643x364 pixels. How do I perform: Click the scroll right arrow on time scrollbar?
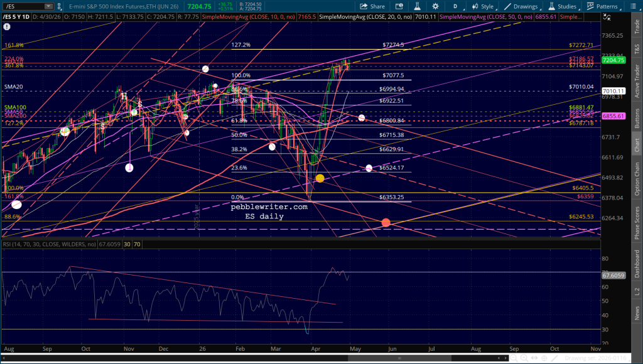[x=505, y=358]
